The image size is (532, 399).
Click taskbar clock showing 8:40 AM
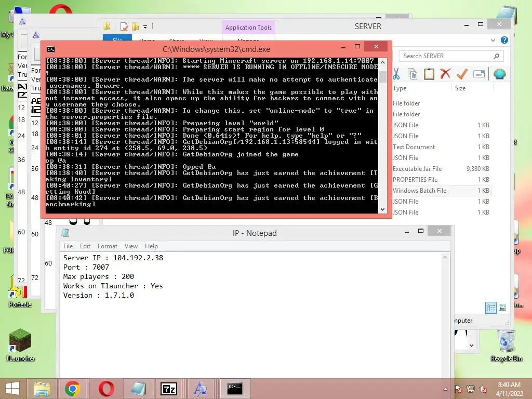pyautogui.click(x=509, y=389)
